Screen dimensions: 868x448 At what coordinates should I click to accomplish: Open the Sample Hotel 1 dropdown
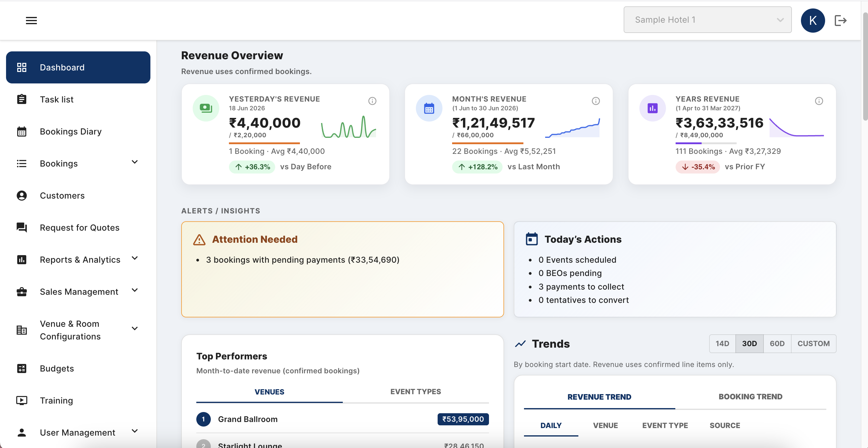707,20
